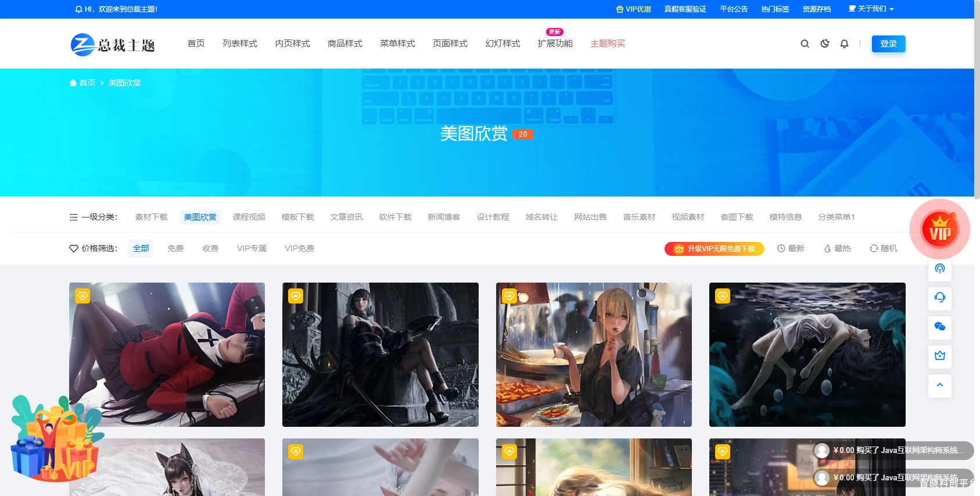Screen dimensions: 980x496
Task: Open 主题购买 menu item
Action: [x=608, y=44]
